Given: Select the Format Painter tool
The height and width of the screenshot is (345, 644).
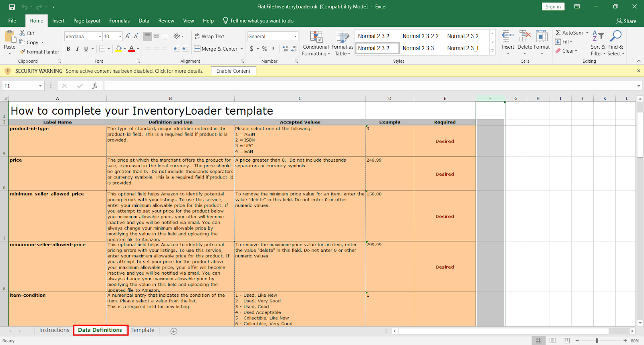Looking at the screenshot, I should (39, 51).
